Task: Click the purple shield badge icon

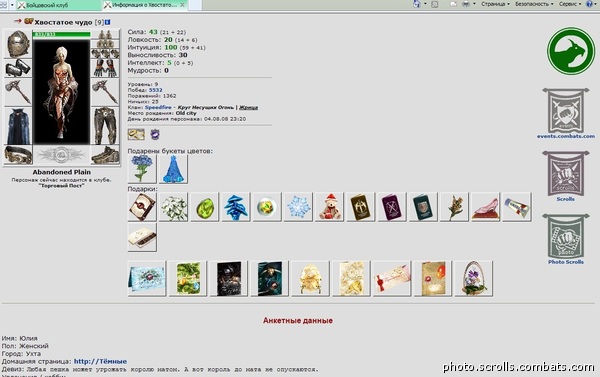Action: (155, 134)
